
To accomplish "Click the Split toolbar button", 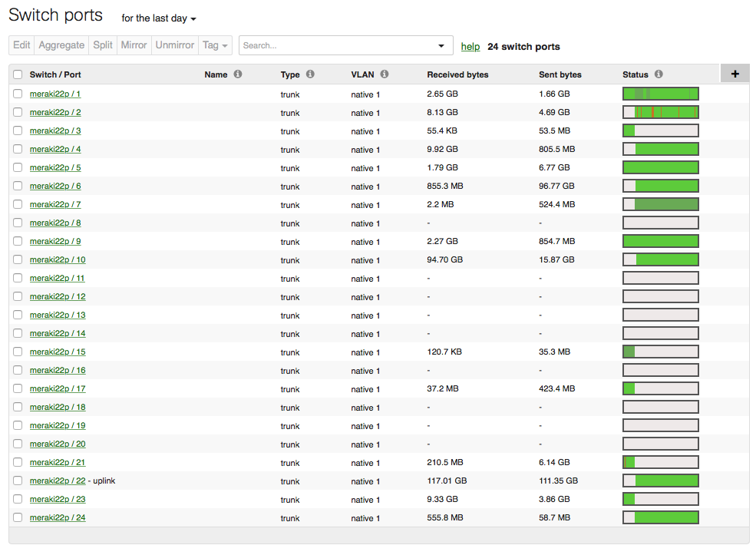I will [x=103, y=45].
